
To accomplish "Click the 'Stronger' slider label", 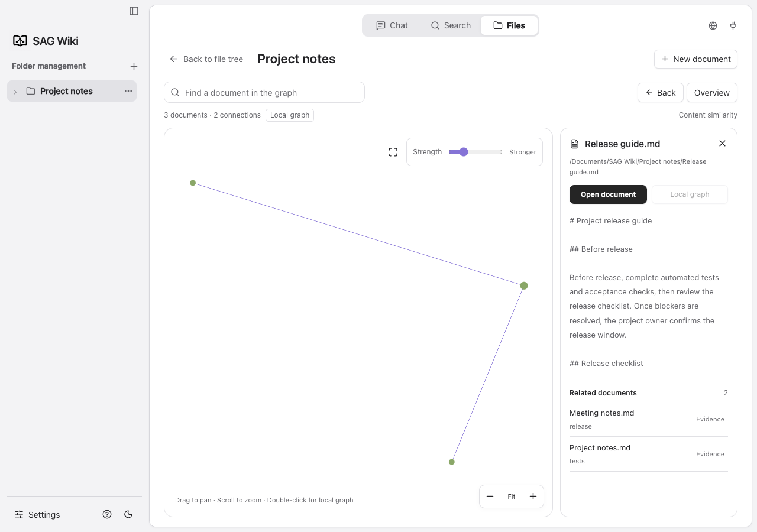I will coord(523,152).
